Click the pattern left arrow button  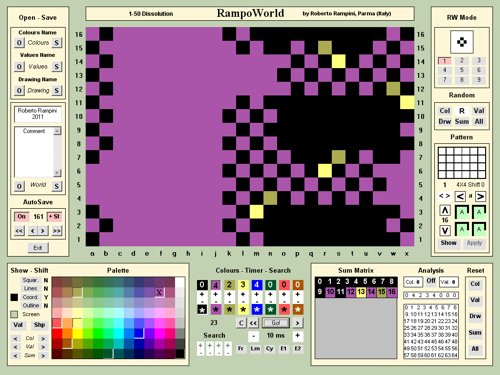[460, 196]
